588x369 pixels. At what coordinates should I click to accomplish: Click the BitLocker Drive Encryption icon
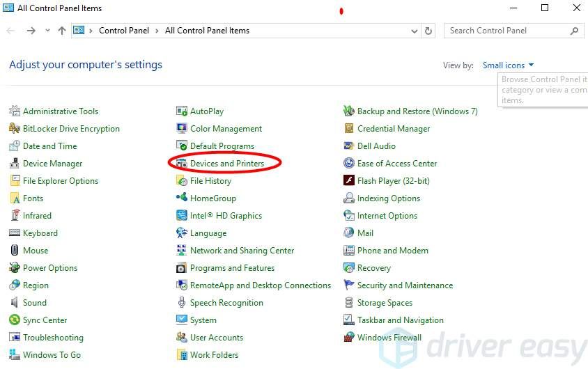coord(15,129)
